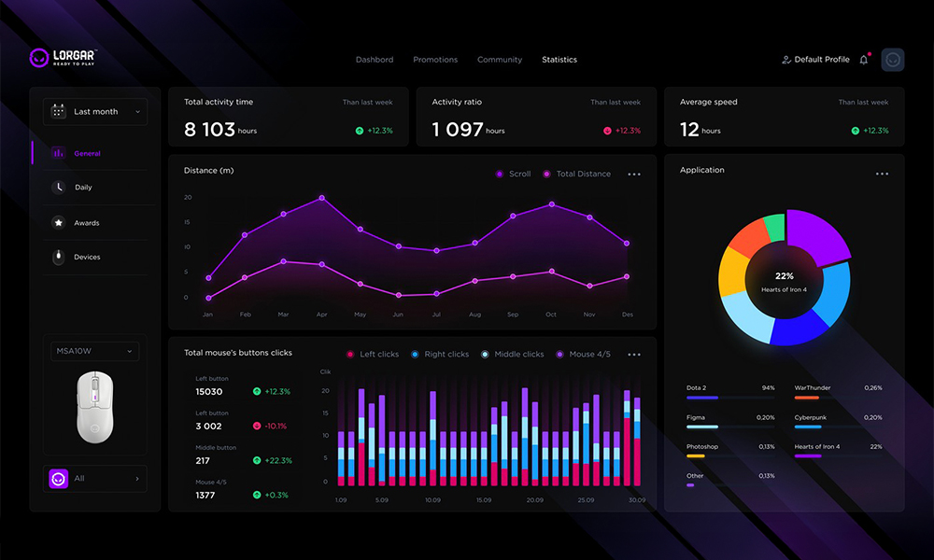Click the Figma progress bar
The image size is (934, 560).
[x=730, y=427]
